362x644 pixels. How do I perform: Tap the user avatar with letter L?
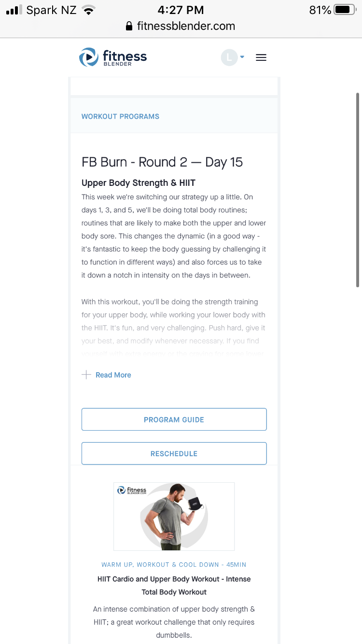coord(229,57)
